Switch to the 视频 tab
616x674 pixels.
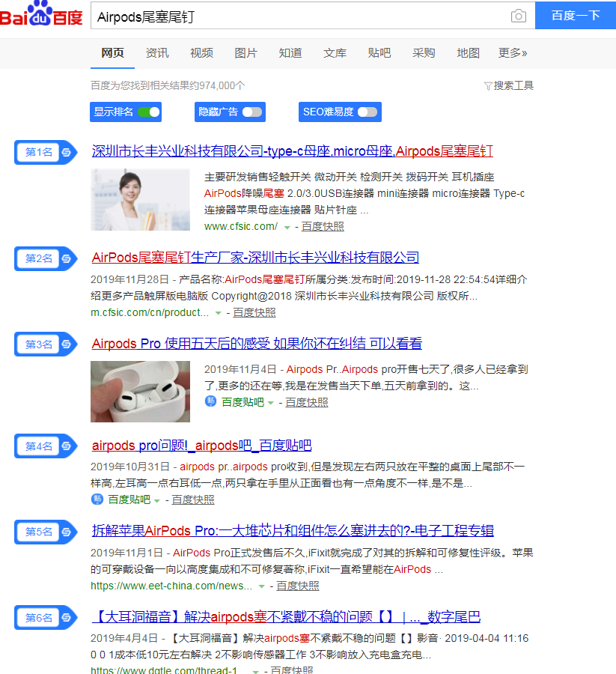(x=202, y=53)
